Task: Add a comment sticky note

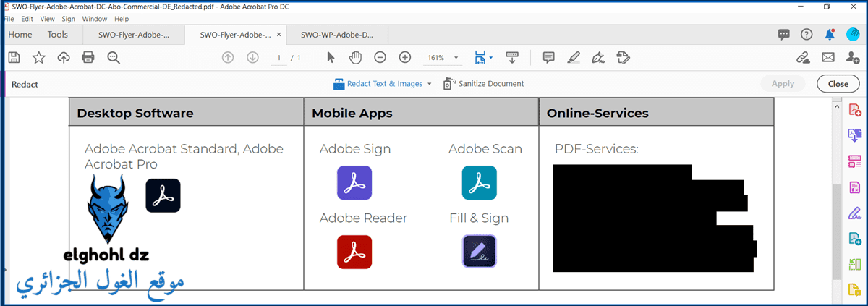Action: pyautogui.click(x=549, y=57)
